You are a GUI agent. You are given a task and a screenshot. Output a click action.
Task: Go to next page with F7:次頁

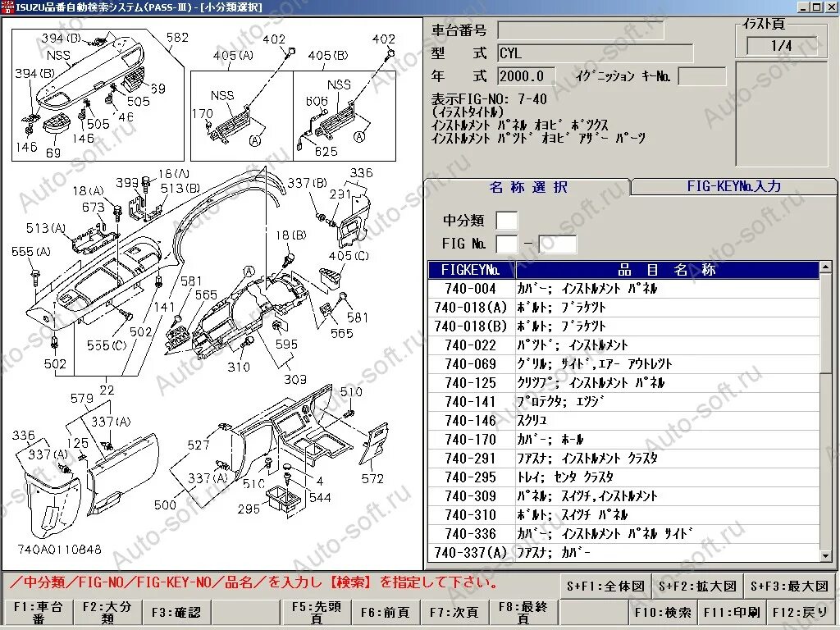click(x=454, y=612)
